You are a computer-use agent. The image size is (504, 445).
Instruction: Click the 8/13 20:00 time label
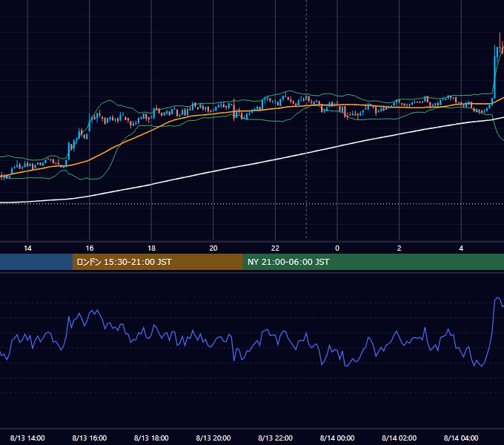pos(213,438)
